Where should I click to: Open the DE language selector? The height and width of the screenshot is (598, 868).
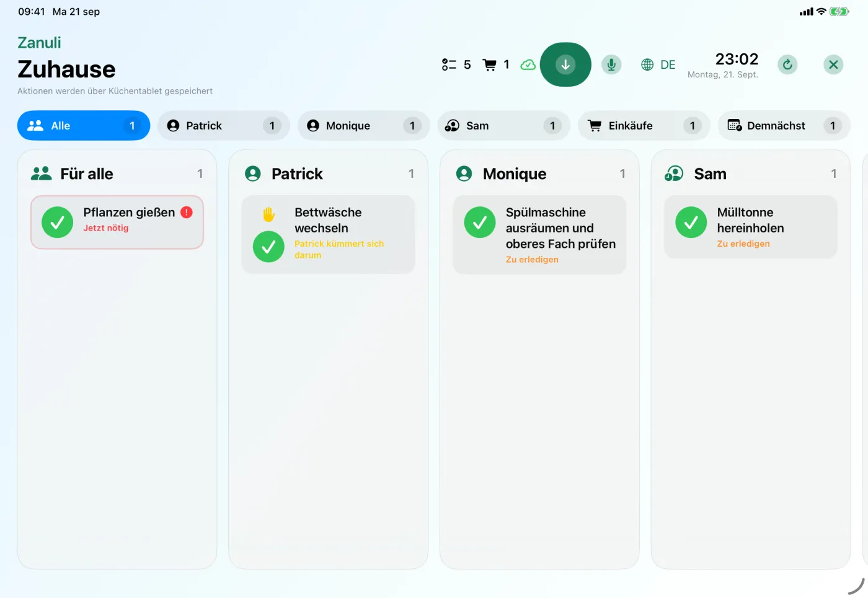pos(658,64)
